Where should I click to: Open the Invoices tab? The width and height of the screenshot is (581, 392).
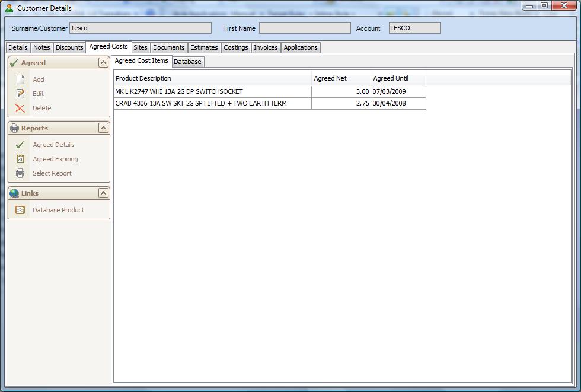(x=266, y=47)
